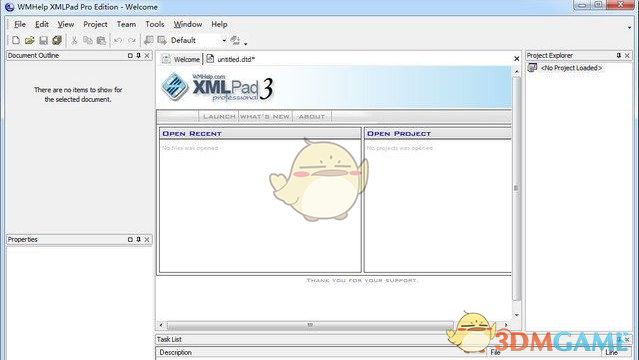639x360 pixels.
Task: Redo the action via toolbar icon
Action: tap(132, 40)
